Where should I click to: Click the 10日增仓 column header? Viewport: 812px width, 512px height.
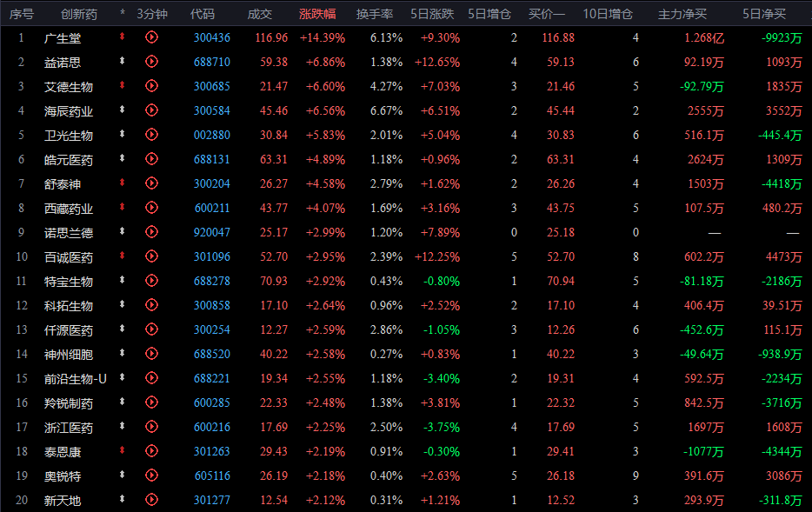[608, 14]
